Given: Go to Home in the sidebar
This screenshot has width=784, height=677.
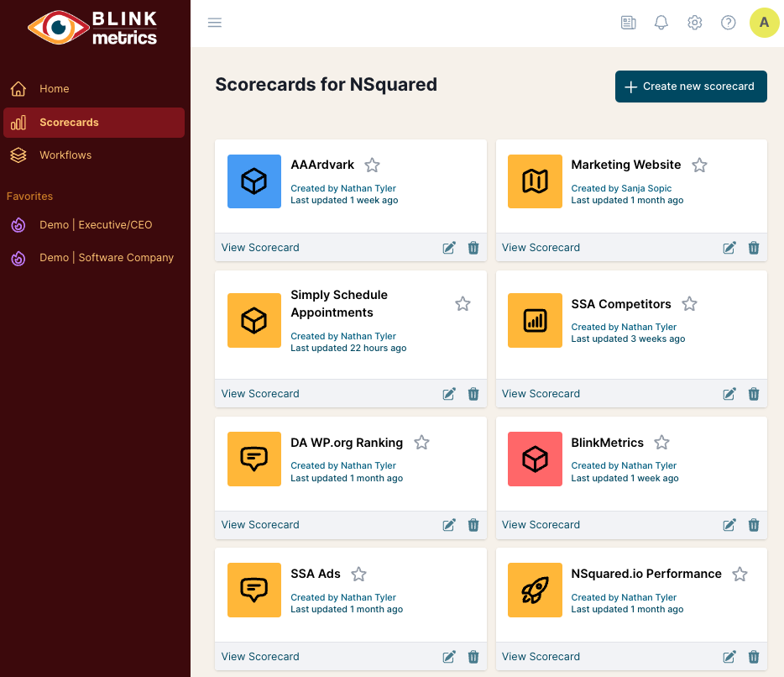Looking at the screenshot, I should pyautogui.click(x=54, y=88).
